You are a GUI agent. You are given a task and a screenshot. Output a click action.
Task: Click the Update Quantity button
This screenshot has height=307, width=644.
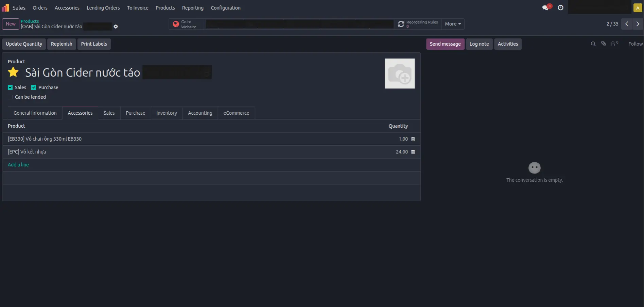pos(24,44)
